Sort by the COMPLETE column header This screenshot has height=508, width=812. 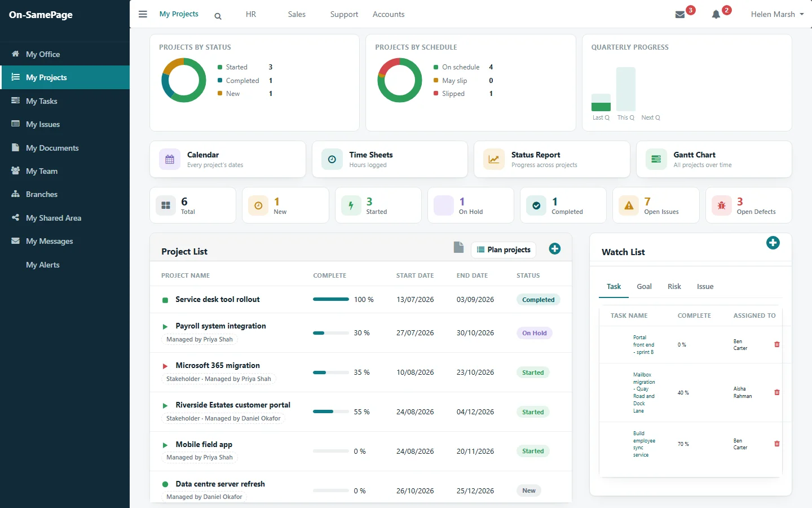[x=330, y=275]
